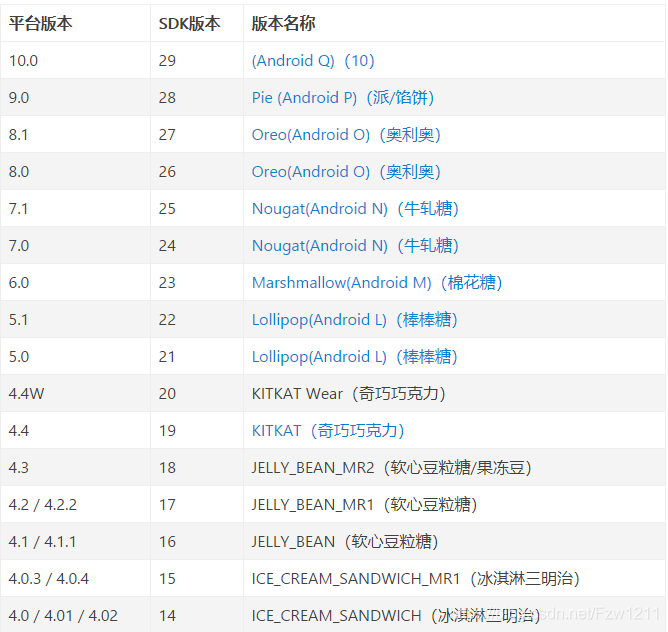Open the Android Q link in the 10.0 row
This screenshot has width=668, height=632.
click(313, 61)
